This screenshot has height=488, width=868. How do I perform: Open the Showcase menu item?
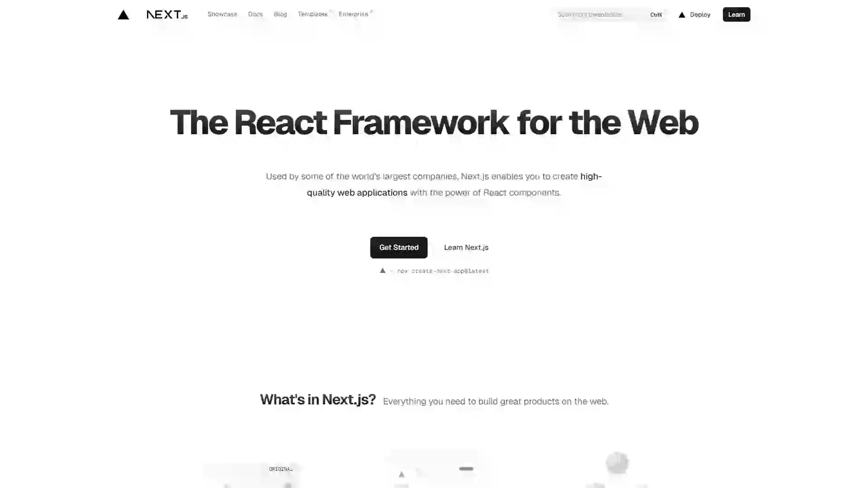(222, 14)
